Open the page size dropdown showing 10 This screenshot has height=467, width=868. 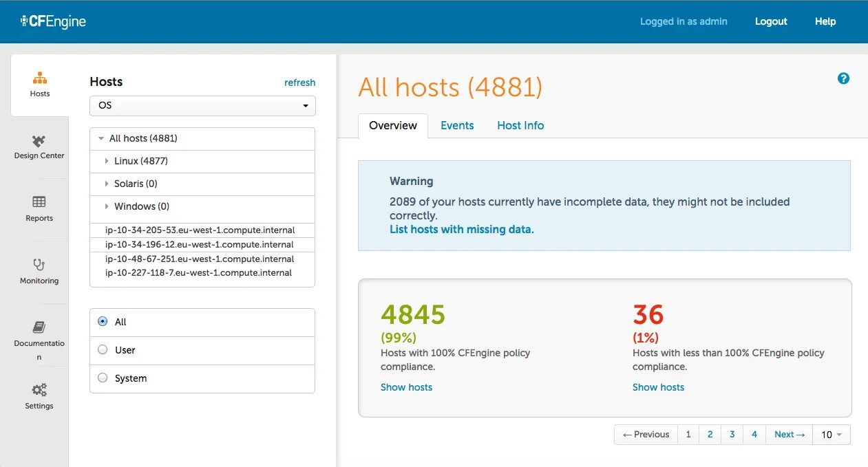click(x=832, y=434)
